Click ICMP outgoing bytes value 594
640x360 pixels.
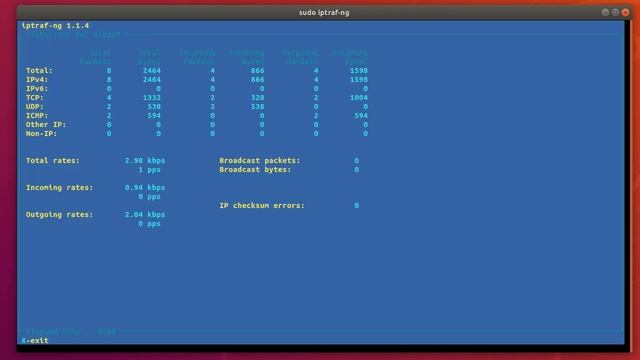coord(361,116)
